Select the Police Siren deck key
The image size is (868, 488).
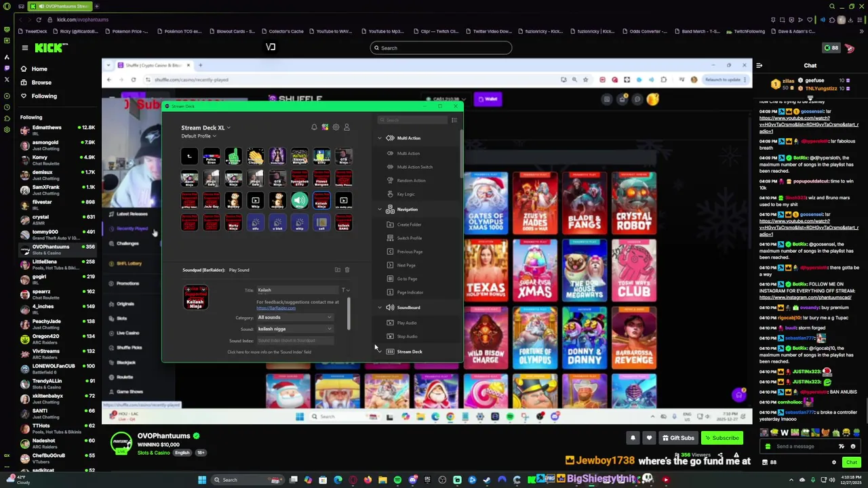coord(212,157)
